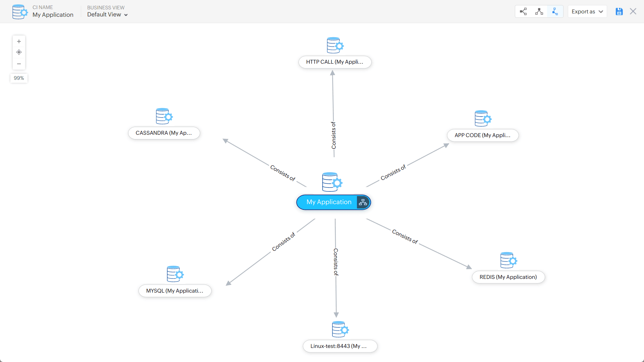Open the Export as dropdown

click(x=587, y=11)
